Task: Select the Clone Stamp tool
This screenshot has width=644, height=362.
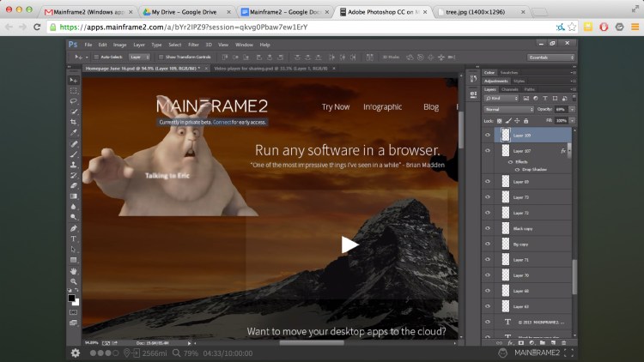Action: click(74, 165)
